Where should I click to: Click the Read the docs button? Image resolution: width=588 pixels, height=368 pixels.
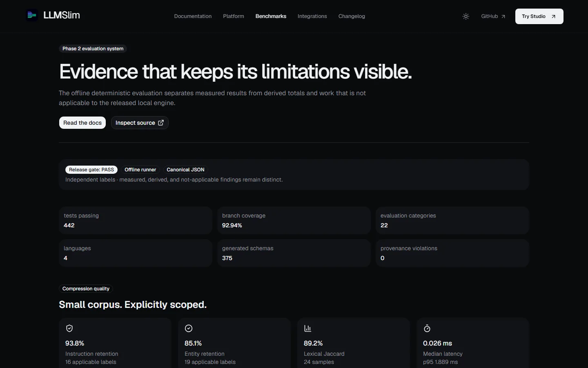[82, 123]
